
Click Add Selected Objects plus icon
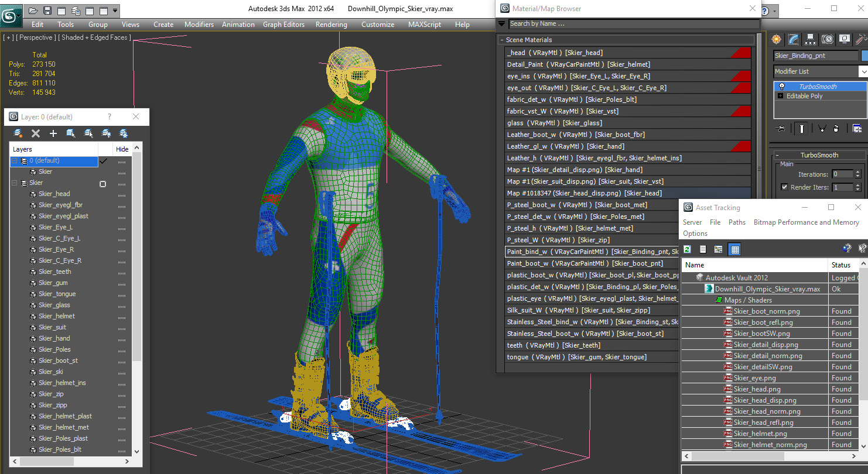53,133
